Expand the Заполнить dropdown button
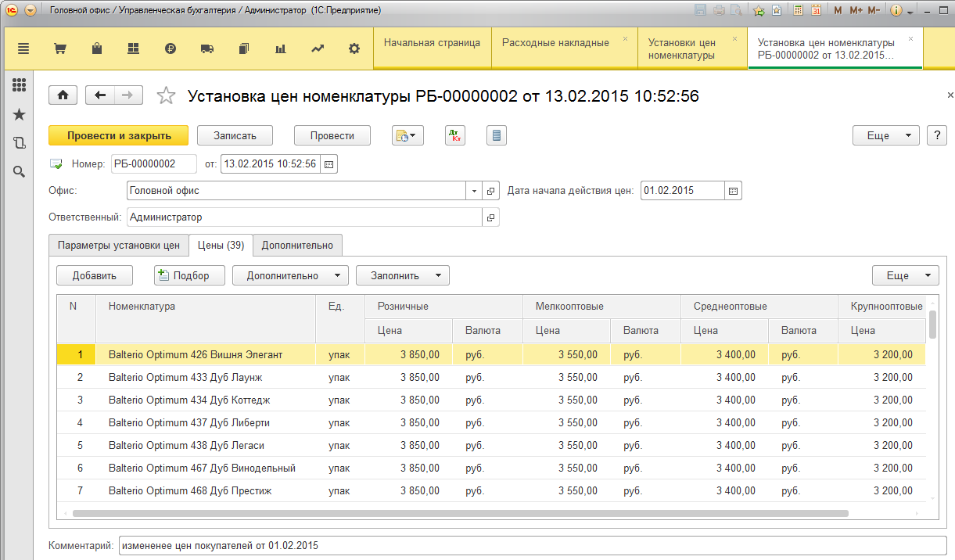This screenshot has width=955, height=560. click(x=402, y=275)
